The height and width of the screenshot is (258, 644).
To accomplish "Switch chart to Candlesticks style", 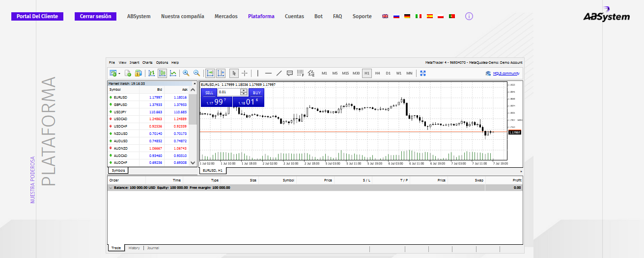I will tap(162, 73).
